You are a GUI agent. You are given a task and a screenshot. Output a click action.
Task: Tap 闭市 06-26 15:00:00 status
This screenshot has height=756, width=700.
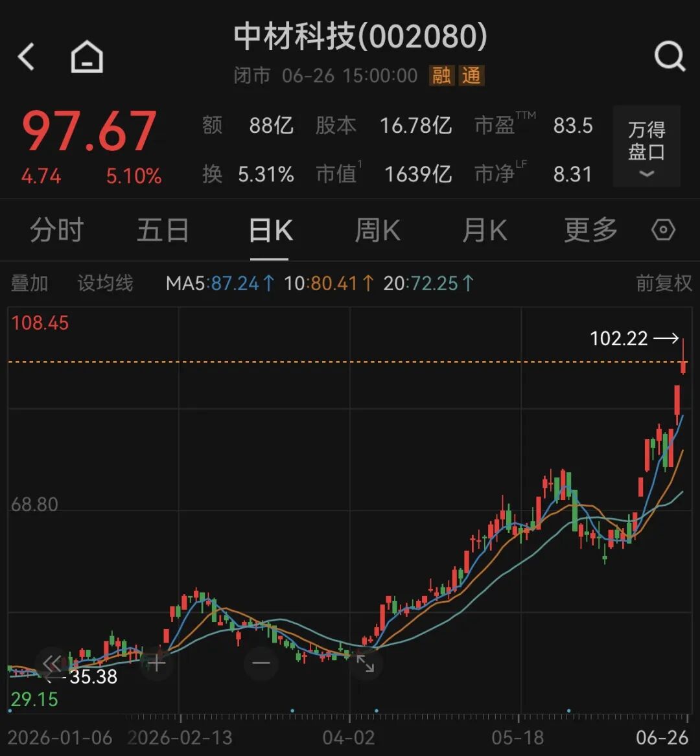point(325,76)
